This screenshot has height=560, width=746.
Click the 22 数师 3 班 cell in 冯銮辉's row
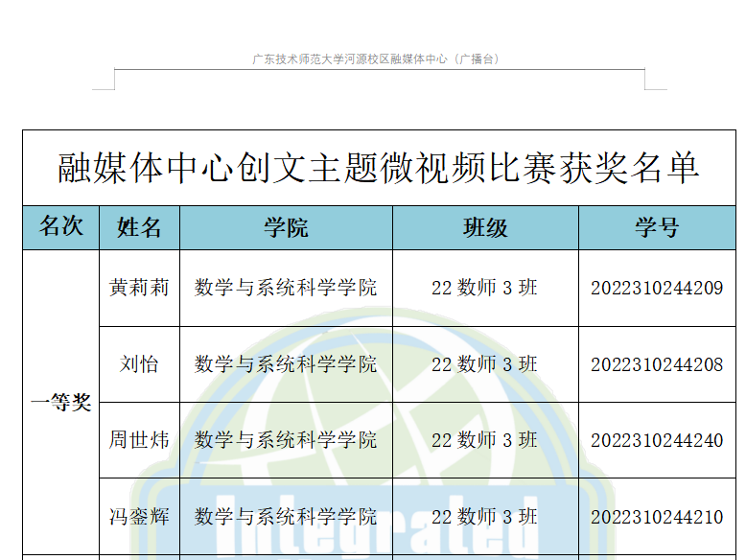485,517
